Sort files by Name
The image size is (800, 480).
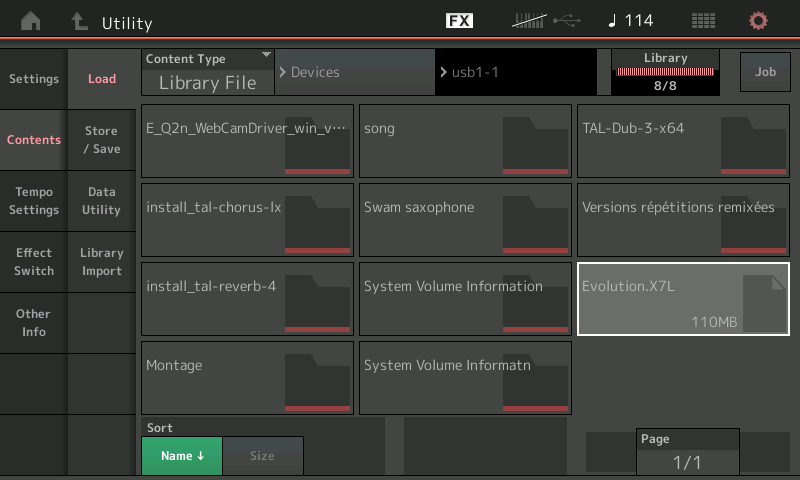pos(182,456)
